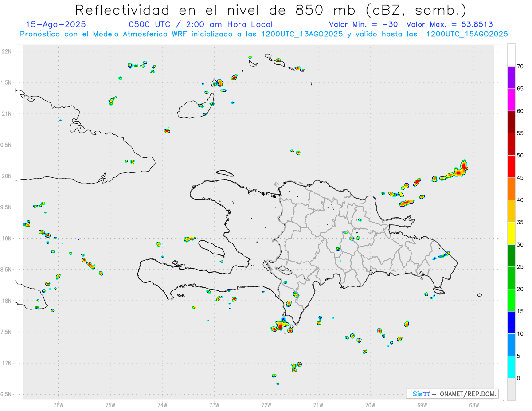This screenshot has width=532, height=411.
Task: Click the cyan 0–5 dBZ color band
Action: click(x=511, y=367)
